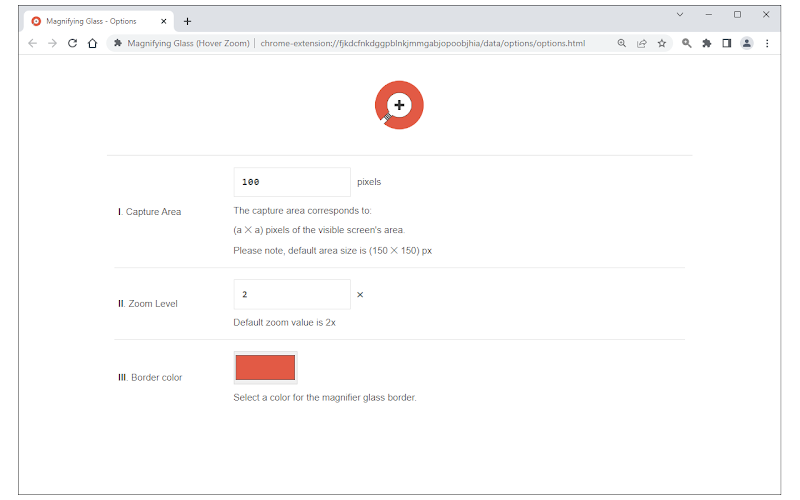Activate Magnifying Glass extension toolbar icon
This screenshot has width=800, height=500.
(687, 43)
